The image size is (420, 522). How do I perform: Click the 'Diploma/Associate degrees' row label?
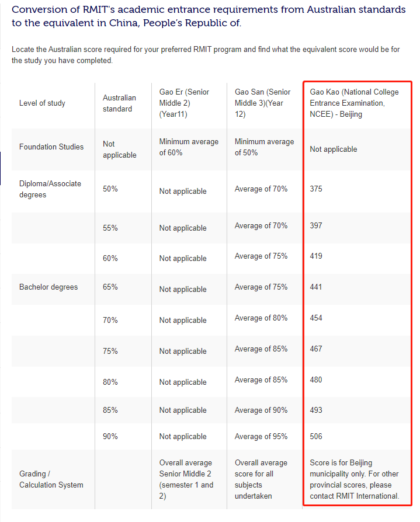click(50, 189)
